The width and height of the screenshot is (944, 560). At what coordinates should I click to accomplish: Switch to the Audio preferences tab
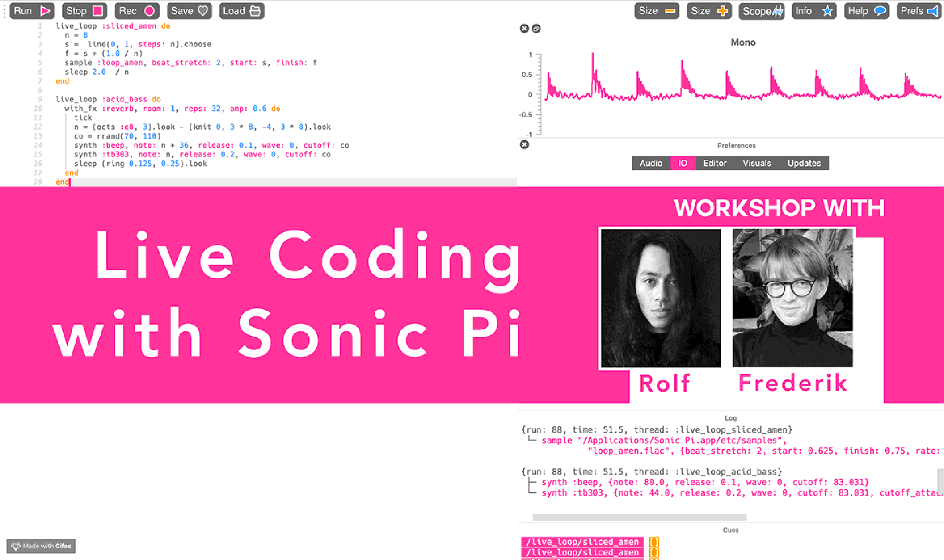pyautogui.click(x=651, y=163)
